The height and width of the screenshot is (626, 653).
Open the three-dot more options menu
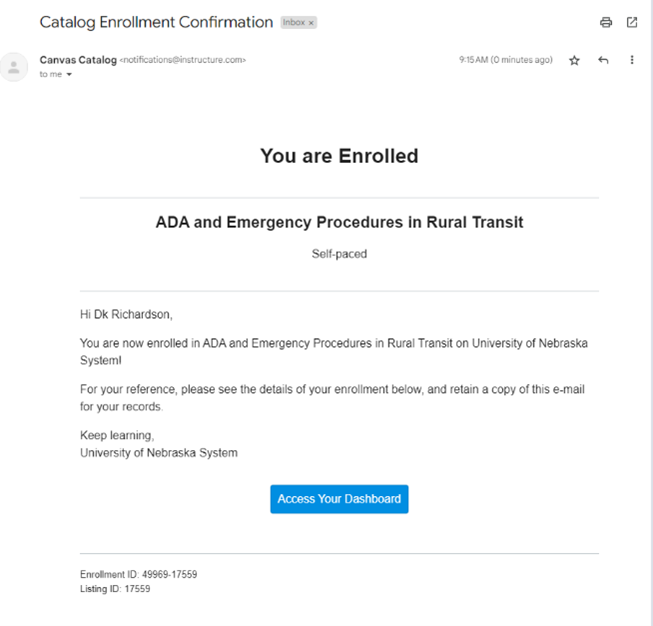(632, 61)
